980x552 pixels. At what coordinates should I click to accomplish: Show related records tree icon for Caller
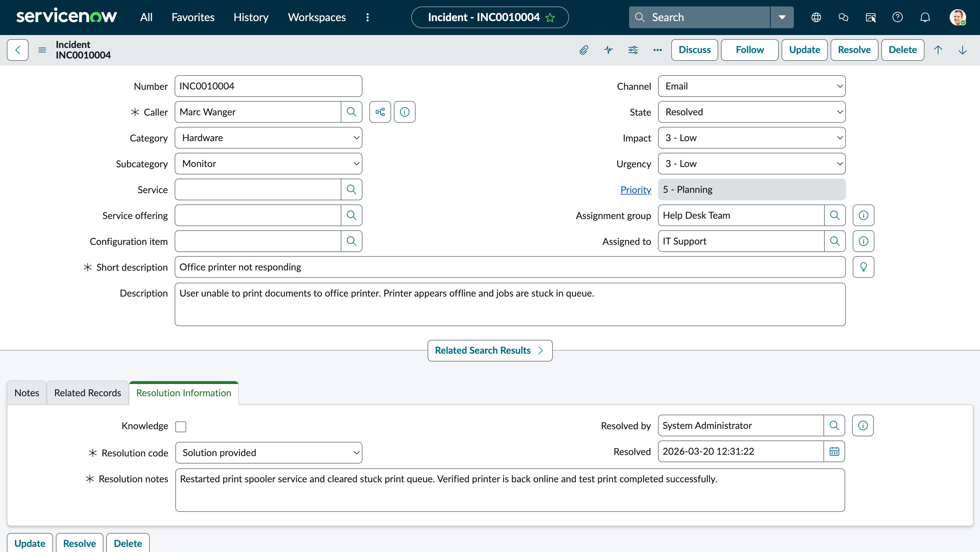tap(380, 112)
